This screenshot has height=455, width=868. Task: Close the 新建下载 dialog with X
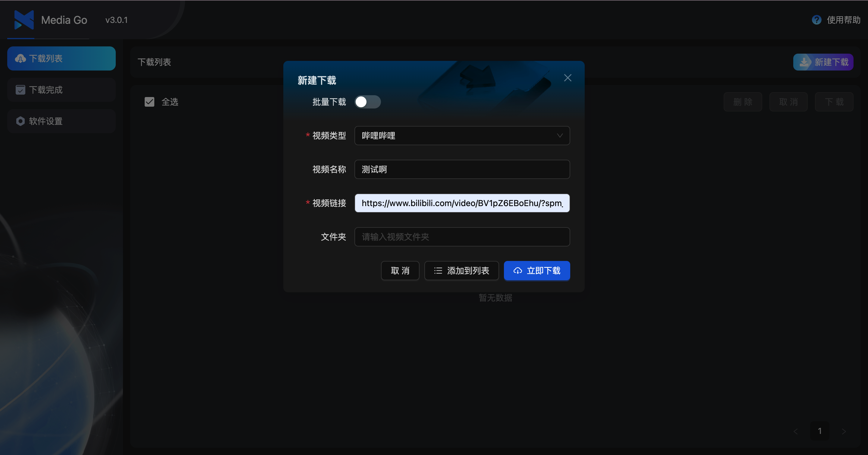pyautogui.click(x=568, y=78)
